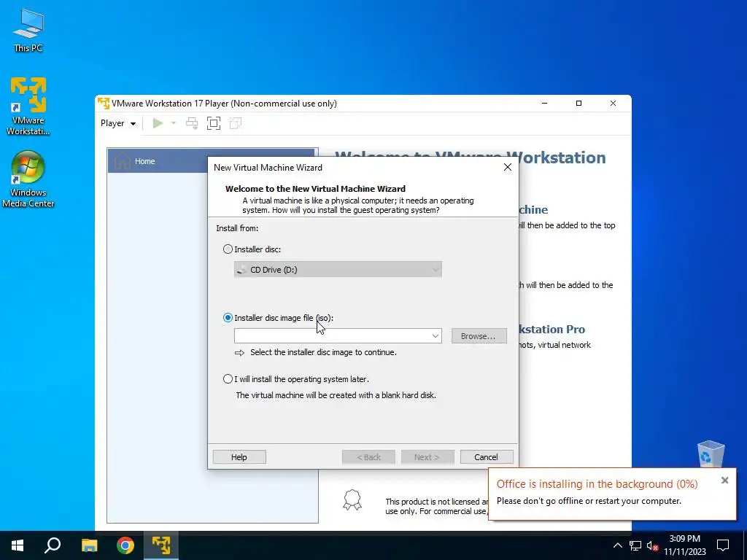Maximize the VMware Workstation Player window
This screenshot has height=560, width=747.
578,104
